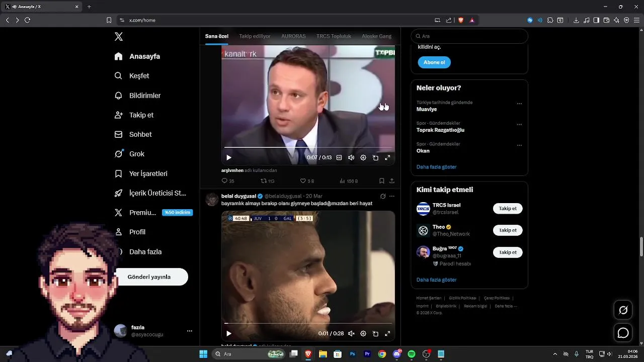Click Brave Leo AI sparkle icon

tap(616, 20)
